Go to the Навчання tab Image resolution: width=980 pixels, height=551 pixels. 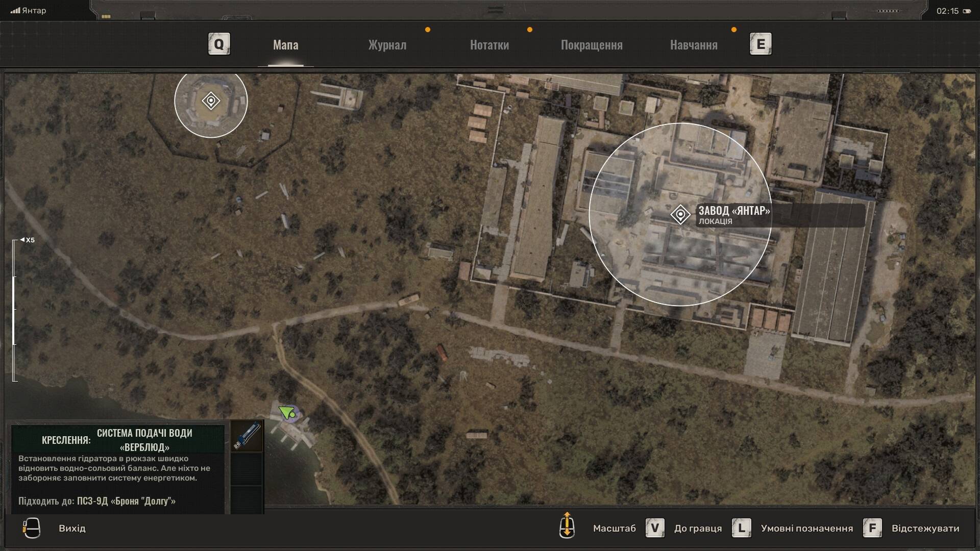click(x=694, y=45)
